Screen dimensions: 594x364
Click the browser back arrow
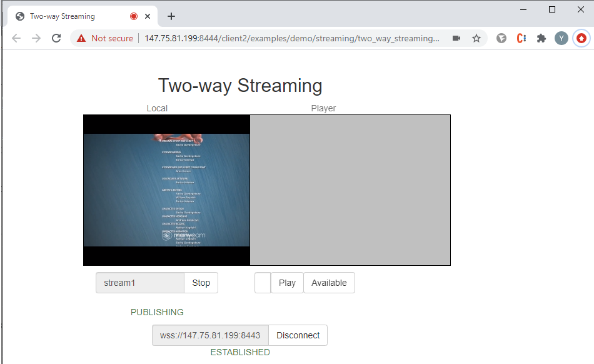pyautogui.click(x=16, y=38)
